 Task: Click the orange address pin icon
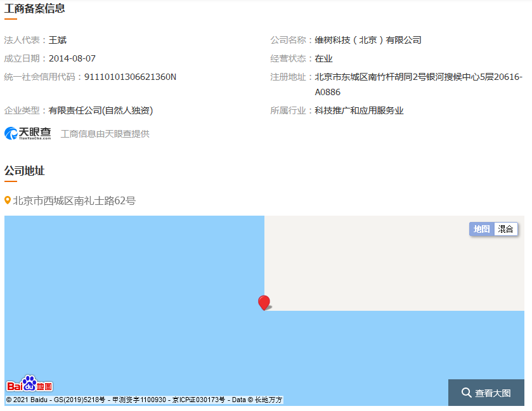point(8,200)
